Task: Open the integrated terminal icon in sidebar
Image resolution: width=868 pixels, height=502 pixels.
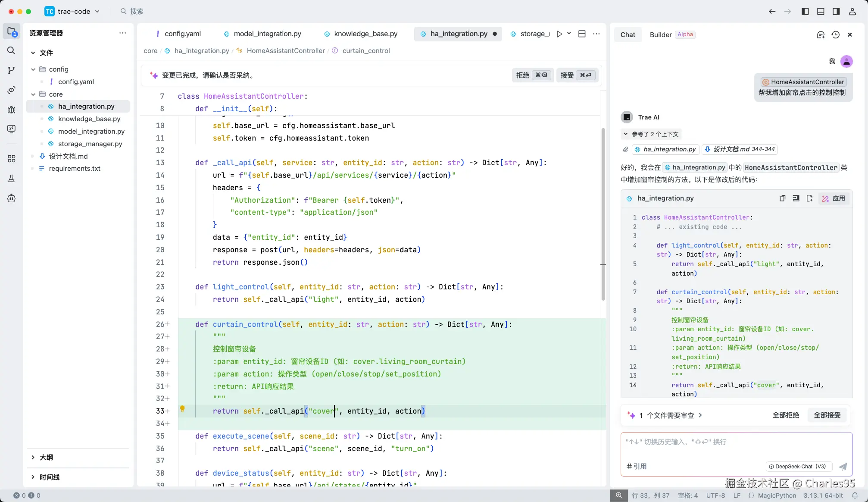Action: pyautogui.click(x=11, y=129)
